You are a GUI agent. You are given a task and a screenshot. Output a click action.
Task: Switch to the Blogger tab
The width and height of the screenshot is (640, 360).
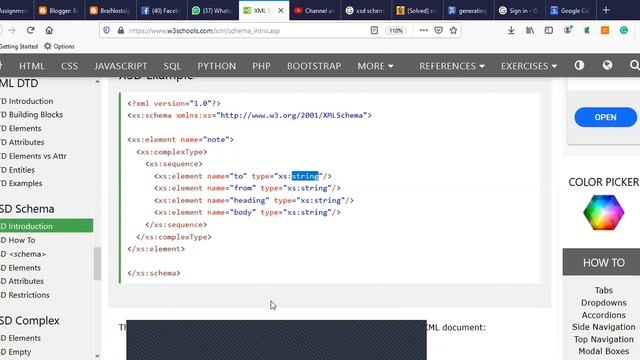pyautogui.click(x=58, y=11)
